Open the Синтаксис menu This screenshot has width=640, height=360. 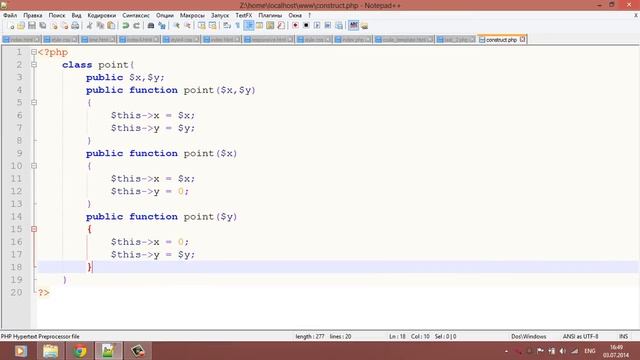pyautogui.click(x=136, y=15)
